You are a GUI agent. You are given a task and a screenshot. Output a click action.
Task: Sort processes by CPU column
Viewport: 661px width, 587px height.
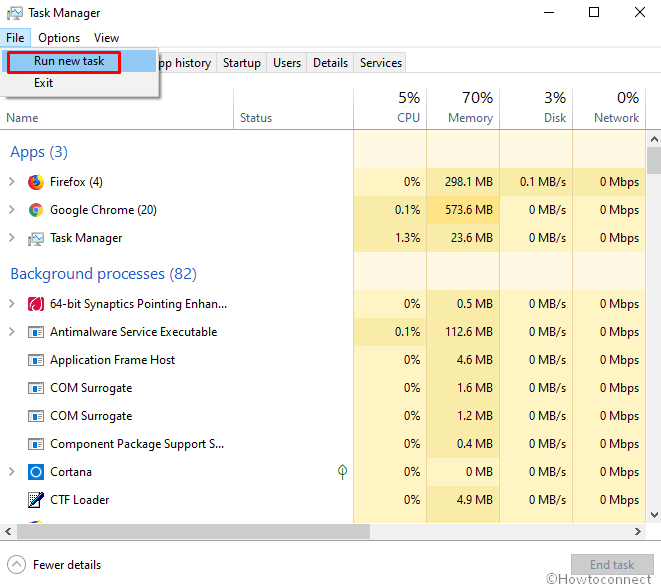point(390,109)
